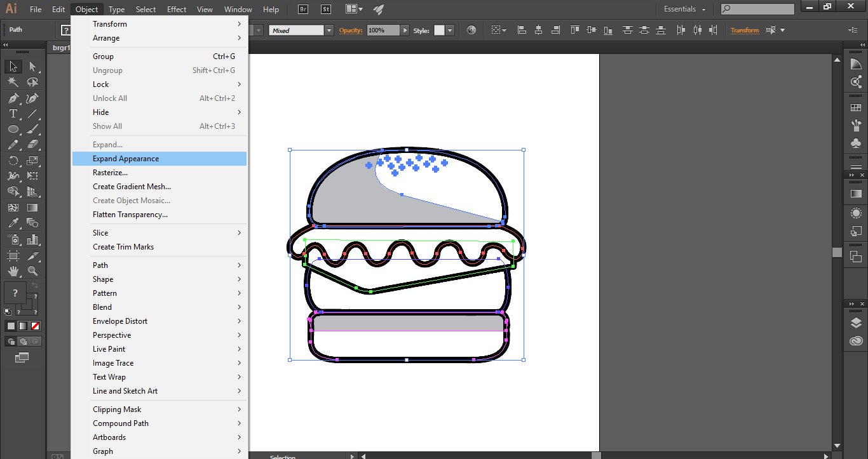Screen dimensions: 868x459
Task: Expand the Opacity slider arrow
Action: pyautogui.click(x=405, y=30)
